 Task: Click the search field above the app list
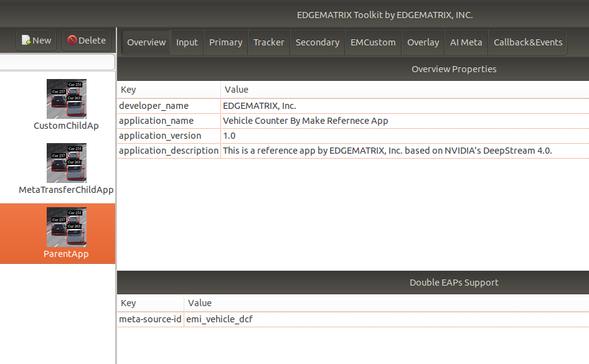57,62
